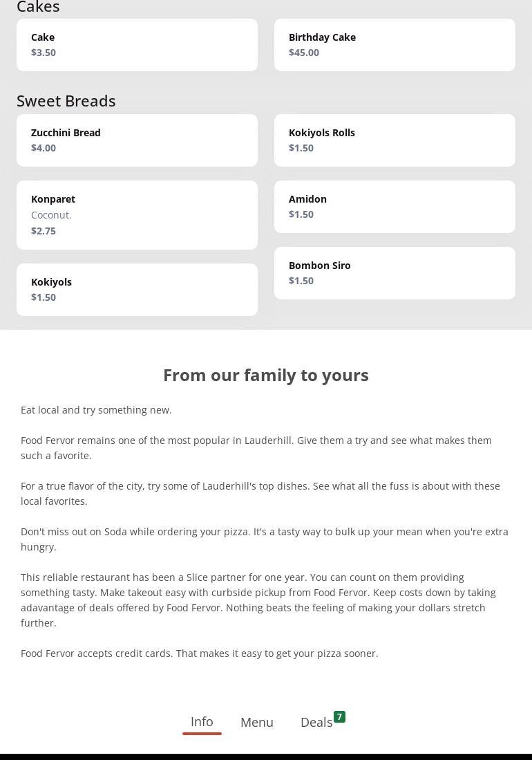This screenshot has height=760, width=532.
Task: Click the Cakes section heading
Action: coord(38,7)
